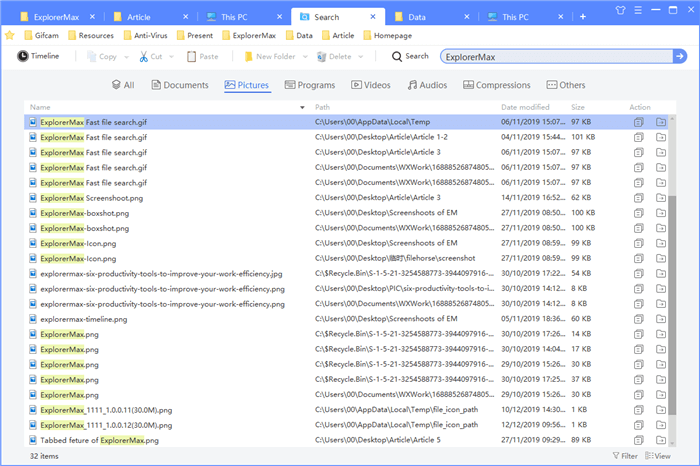
Task: Copy icon for explorermax-timeline.png row
Action: (x=639, y=319)
